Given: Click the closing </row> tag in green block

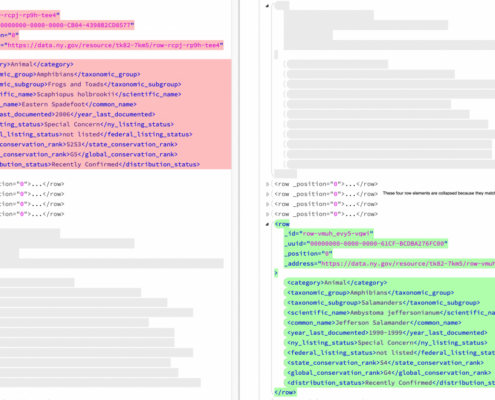Looking at the screenshot, I should (x=285, y=392).
